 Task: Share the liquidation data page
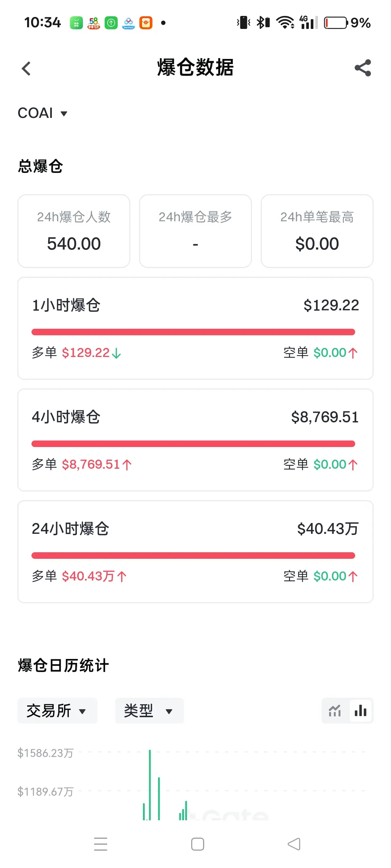point(363,68)
